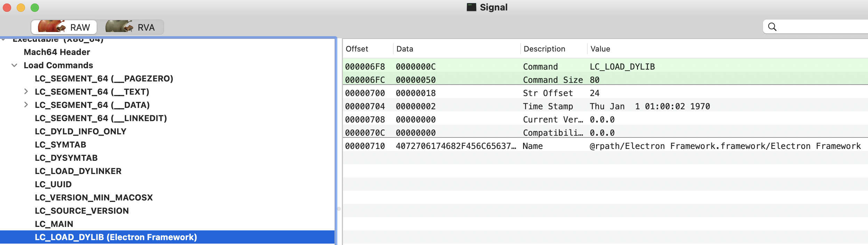The image size is (868, 245).
Task: Choose the LC_UUID load command
Action: click(x=53, y=184)
